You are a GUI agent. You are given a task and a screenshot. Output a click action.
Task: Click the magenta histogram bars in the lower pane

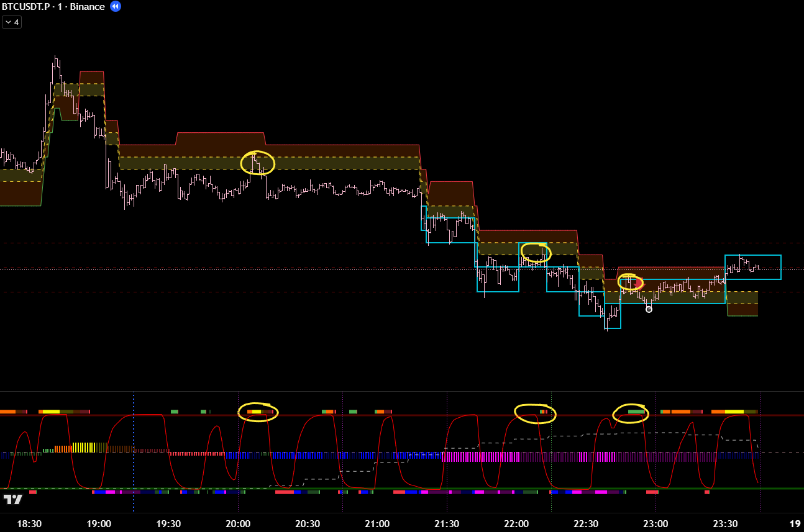[478, 458]
